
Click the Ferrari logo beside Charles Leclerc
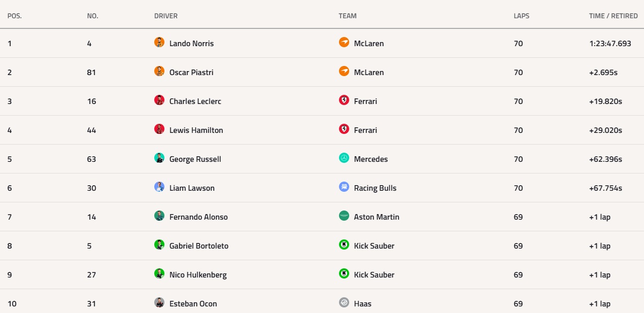click(x=344, y=100)
